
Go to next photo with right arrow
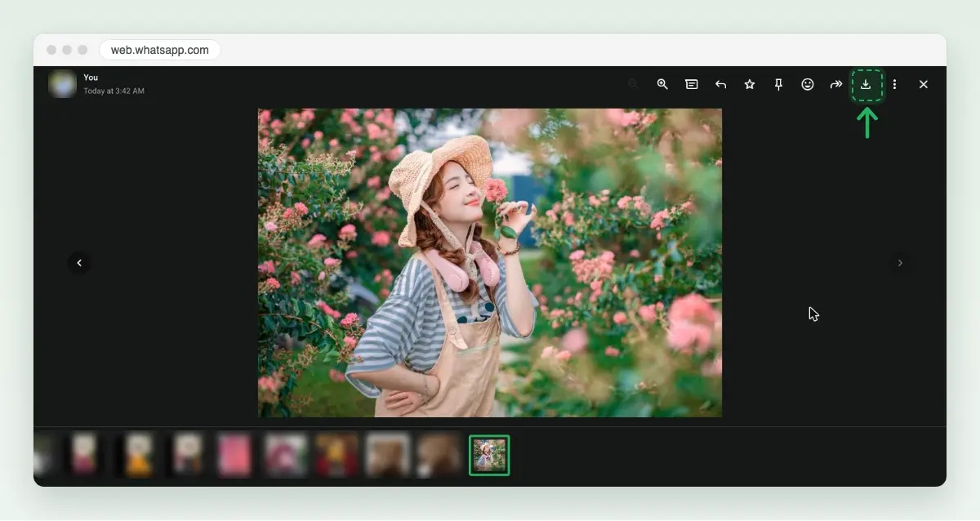[900, 263]
